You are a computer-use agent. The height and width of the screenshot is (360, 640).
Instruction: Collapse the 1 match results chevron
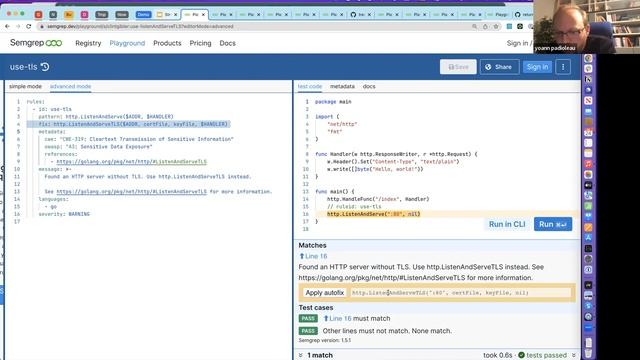click(301, 355)
